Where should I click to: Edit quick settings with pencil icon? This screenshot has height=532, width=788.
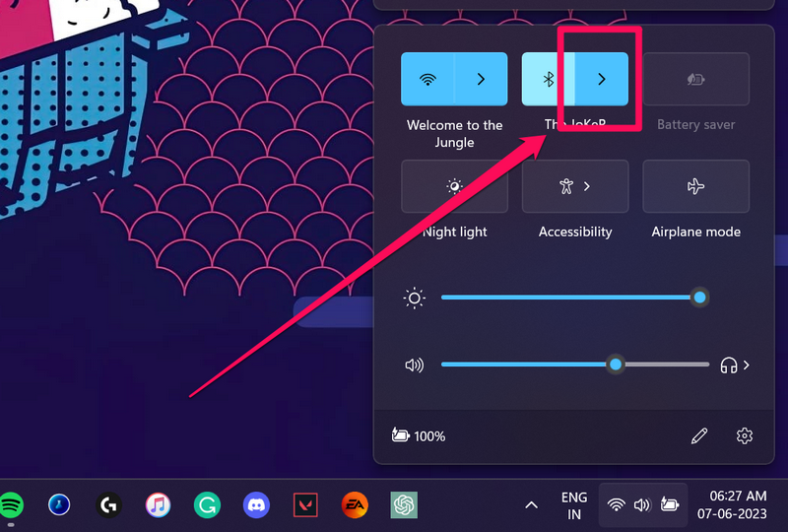tap(699, 435)
